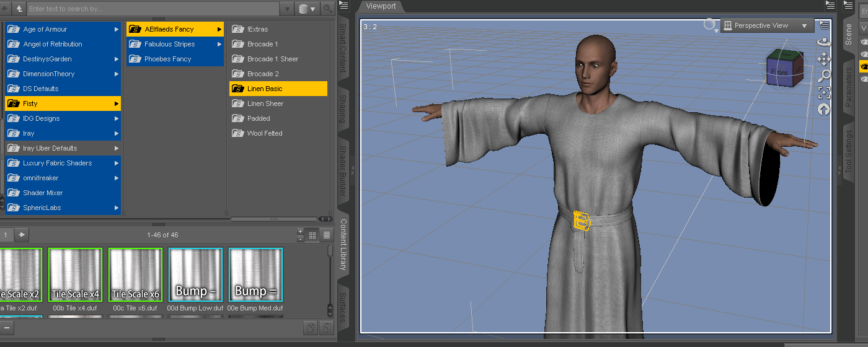The width and height of the screenshot is (868, 347).
Task: Select the yellow belt buckle on robe
Action: (x=582, y=221)
